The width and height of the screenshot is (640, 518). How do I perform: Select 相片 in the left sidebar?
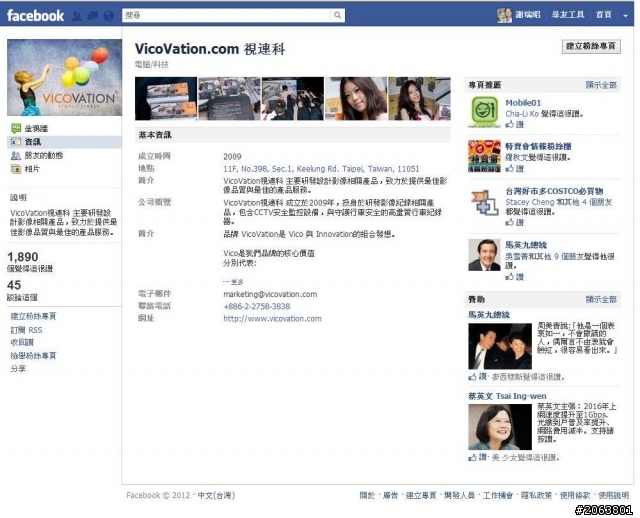[x=32, y=169]
